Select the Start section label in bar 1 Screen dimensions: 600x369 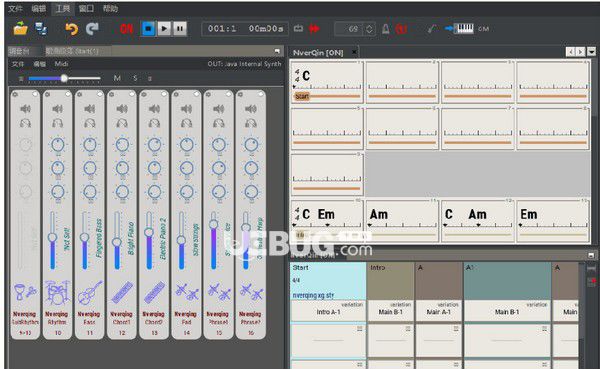coord(302,96)
